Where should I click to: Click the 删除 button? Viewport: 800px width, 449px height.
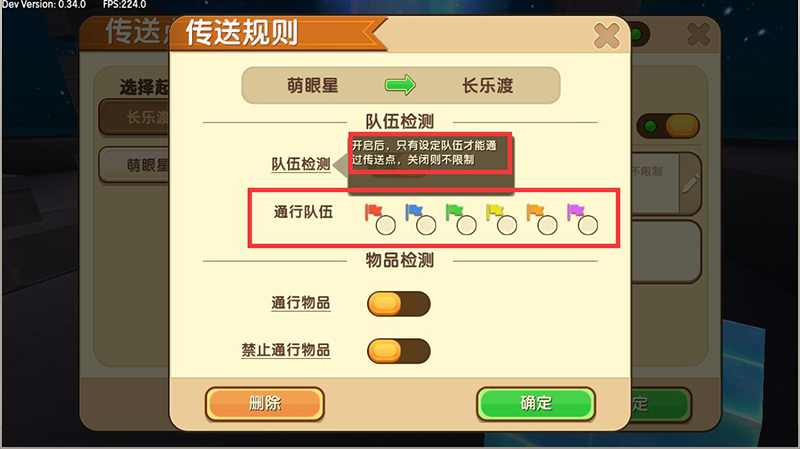coord(264,404)
